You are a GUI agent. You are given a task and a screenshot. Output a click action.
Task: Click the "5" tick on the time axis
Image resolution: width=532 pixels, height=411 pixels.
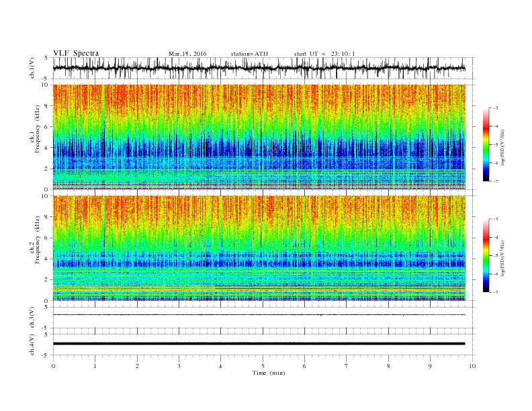263,366
